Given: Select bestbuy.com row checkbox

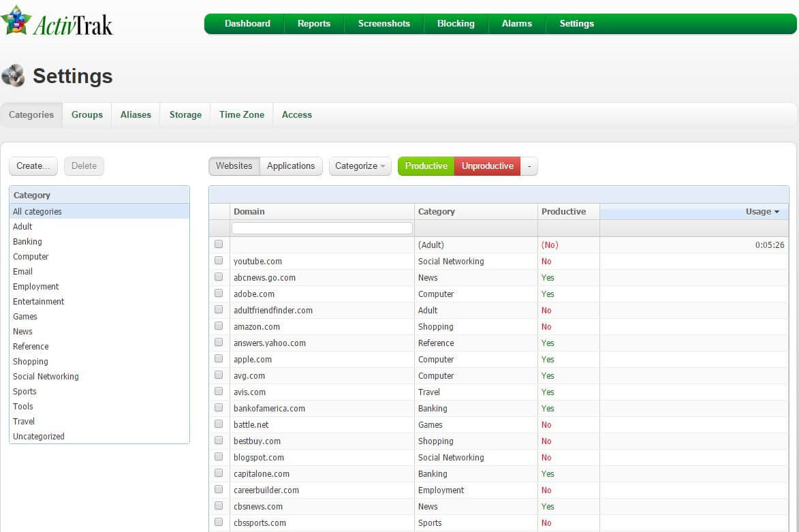Looking at the screenshot, I should pos(219,440).
